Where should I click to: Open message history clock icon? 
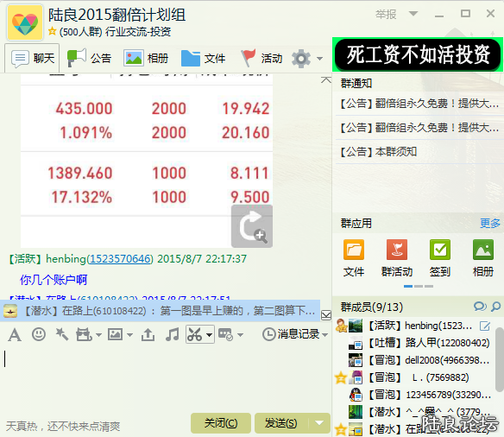(x=268, y=334)
